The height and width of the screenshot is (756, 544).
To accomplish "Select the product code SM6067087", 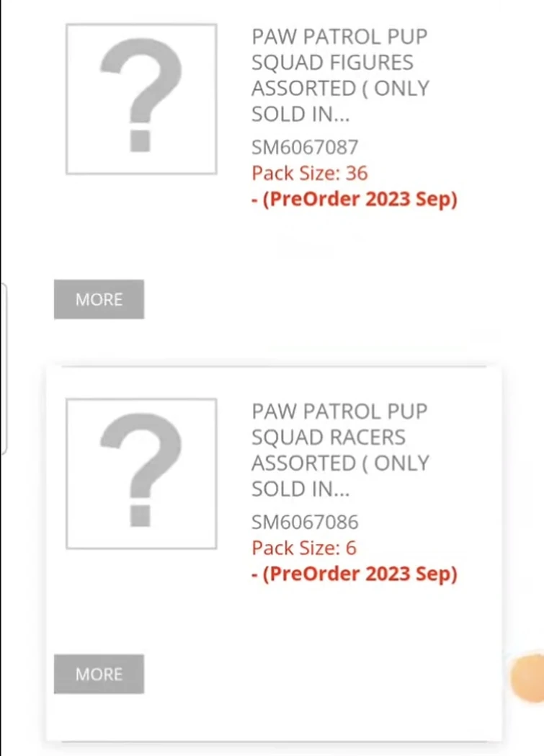I will [x=304, y=147].
